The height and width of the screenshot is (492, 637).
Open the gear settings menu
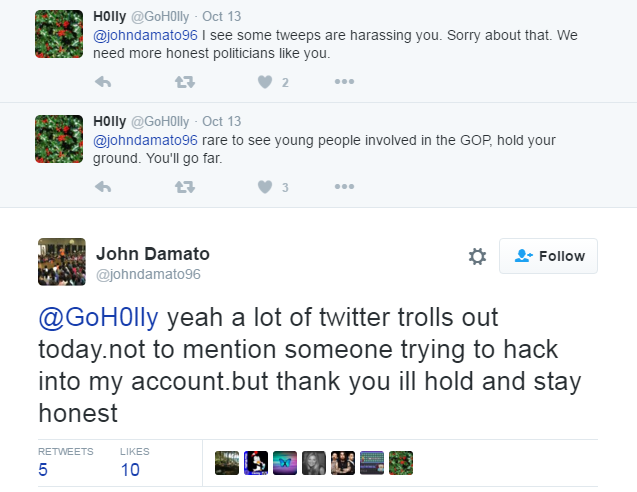coord(477,257)
